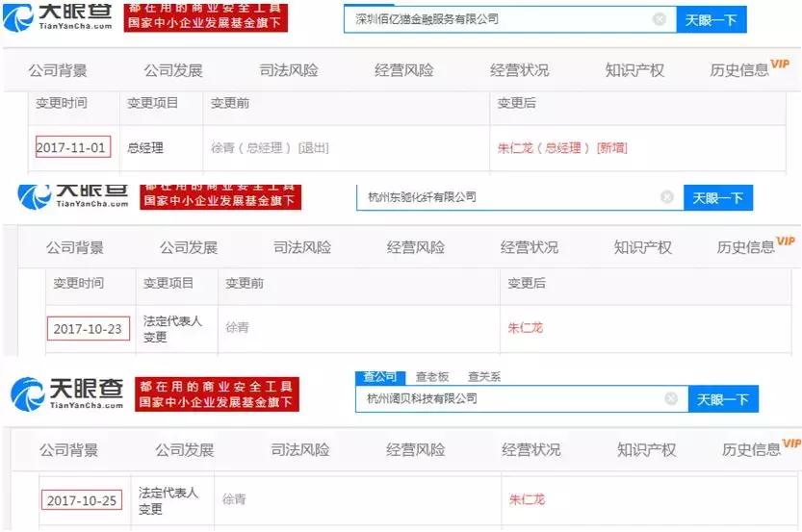Click 徐青 in the 2017-10-25 row
The image size is (802, 532).
point(234,499)
